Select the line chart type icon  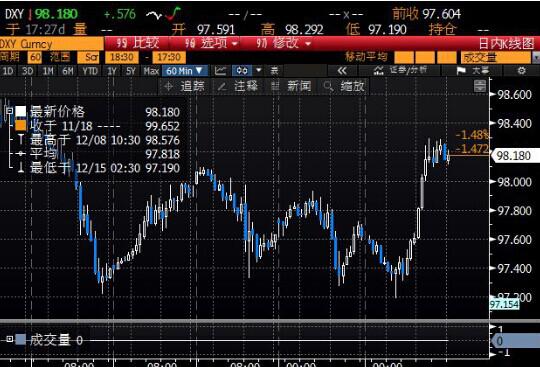click(x=220, y=71)
